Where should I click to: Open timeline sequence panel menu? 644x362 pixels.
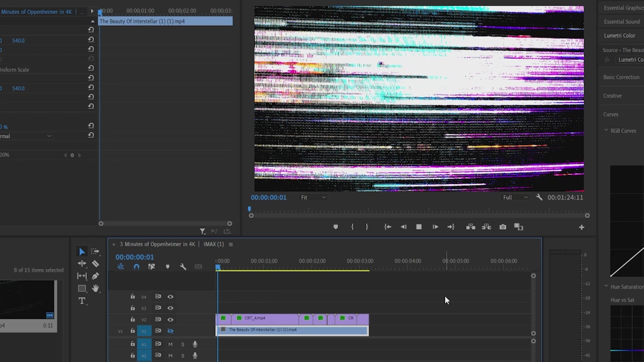coord(231,244)
